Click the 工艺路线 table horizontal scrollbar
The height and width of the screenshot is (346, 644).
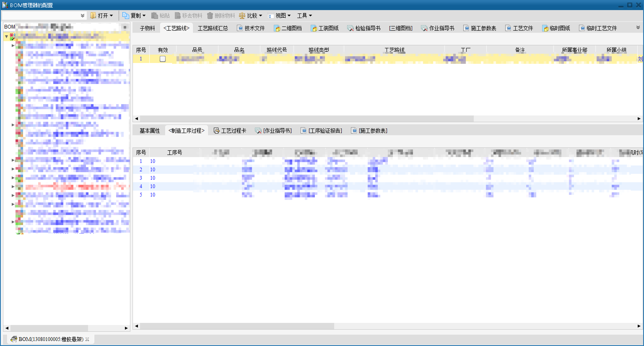(306, 118)
